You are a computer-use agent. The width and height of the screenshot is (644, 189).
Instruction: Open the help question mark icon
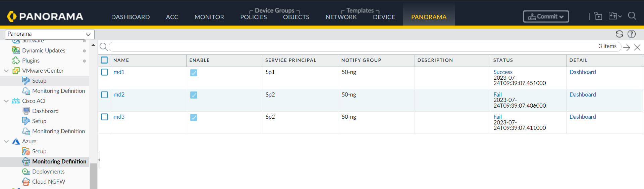[632, 34]
